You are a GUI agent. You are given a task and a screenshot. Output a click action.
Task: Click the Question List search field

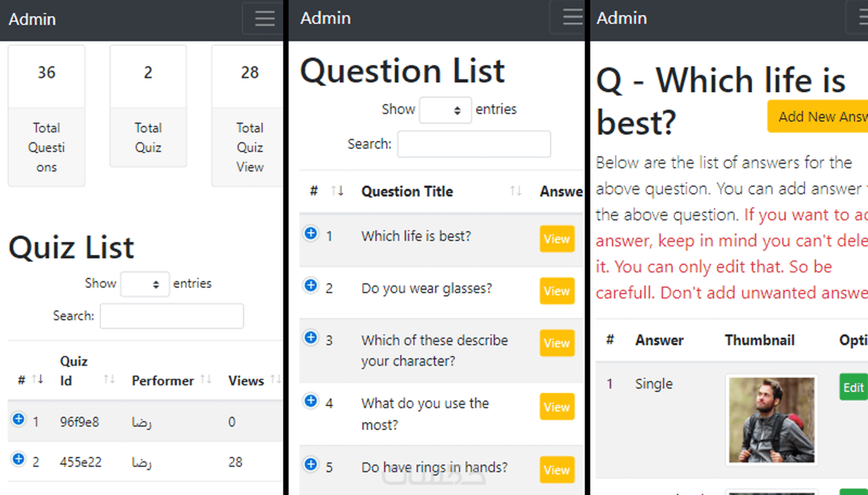coord(474,144)
